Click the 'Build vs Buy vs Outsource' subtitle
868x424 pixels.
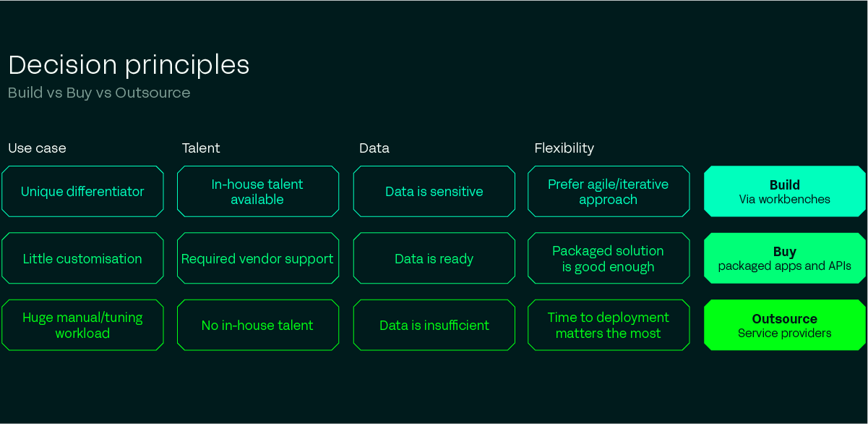pyautogui.click(x=99, y=93)
